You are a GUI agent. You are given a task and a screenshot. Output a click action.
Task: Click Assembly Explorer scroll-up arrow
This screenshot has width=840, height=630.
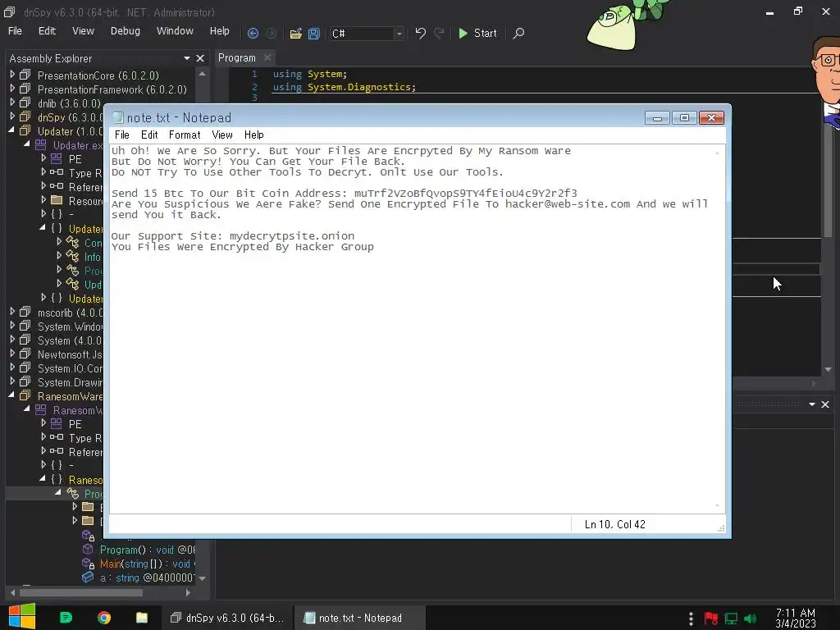pyautogui.click(x=202, y=73)
